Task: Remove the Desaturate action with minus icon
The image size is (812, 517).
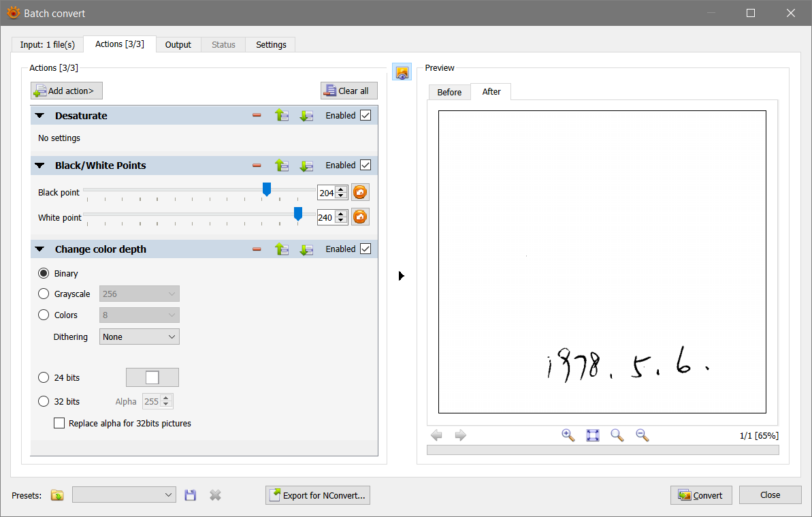Action: 257,116
